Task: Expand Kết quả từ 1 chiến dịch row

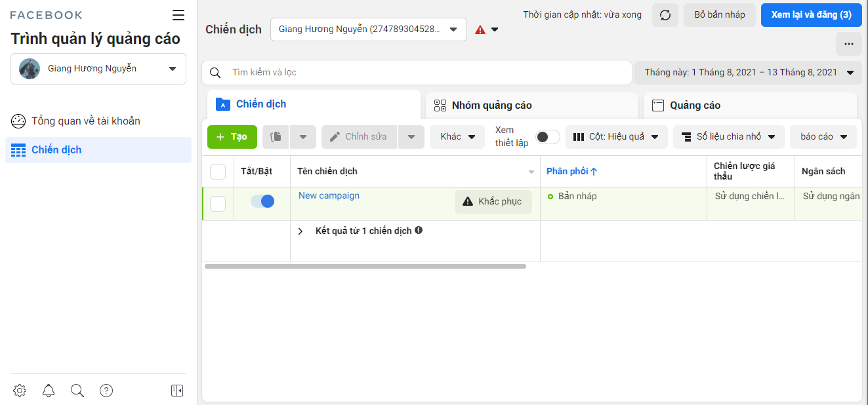Action: [300, 231]
